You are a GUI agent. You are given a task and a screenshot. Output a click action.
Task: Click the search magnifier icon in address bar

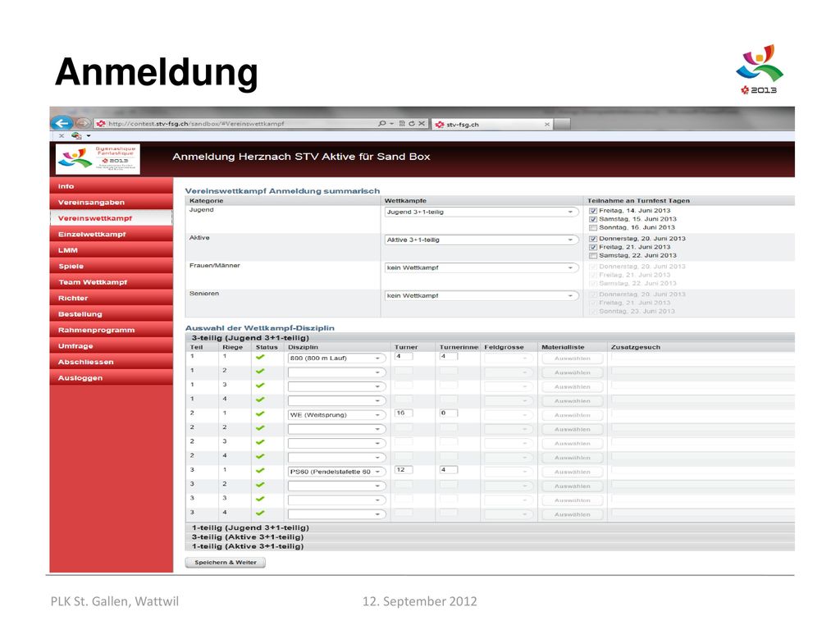point(382,124)
